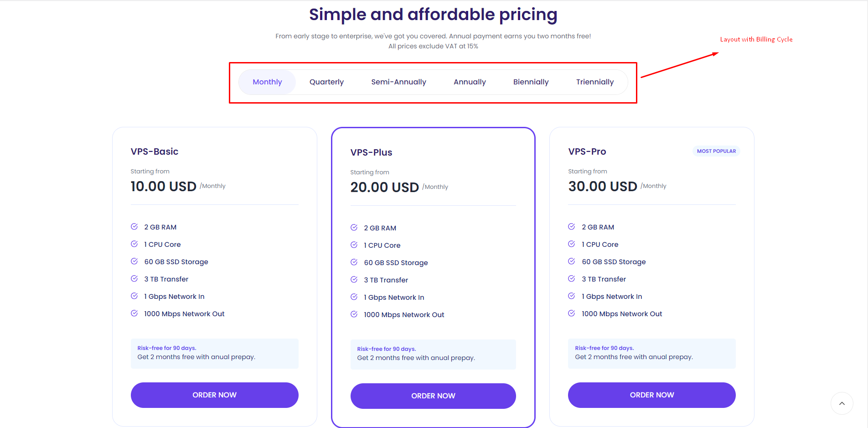
Task: Click the checkmark icon beside VPS-Basic 2 GB RAM
Action: coord(134,227)
